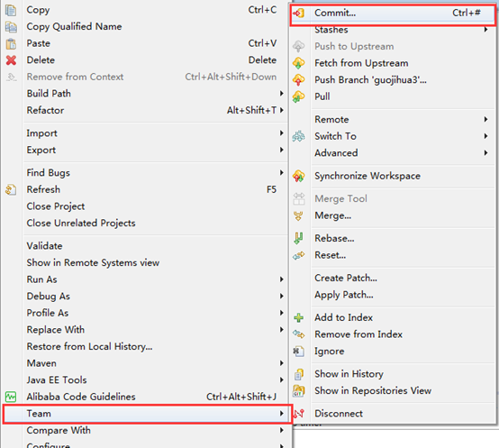Click the Remove from Index icon

point(298,334)
